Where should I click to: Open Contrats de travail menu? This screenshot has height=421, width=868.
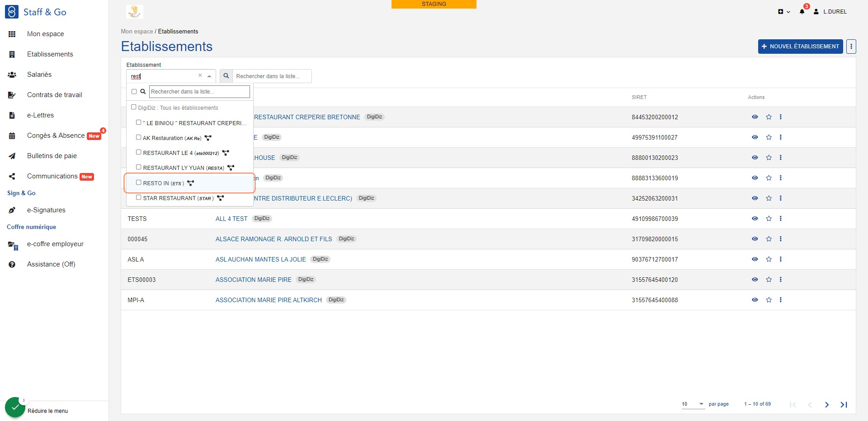coord(54,95)
